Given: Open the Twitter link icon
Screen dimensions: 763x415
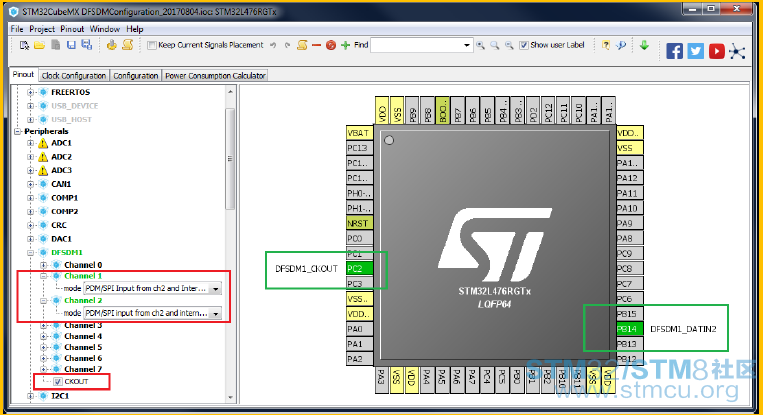Looking at the screenshot, I should [x=695, y=51].
